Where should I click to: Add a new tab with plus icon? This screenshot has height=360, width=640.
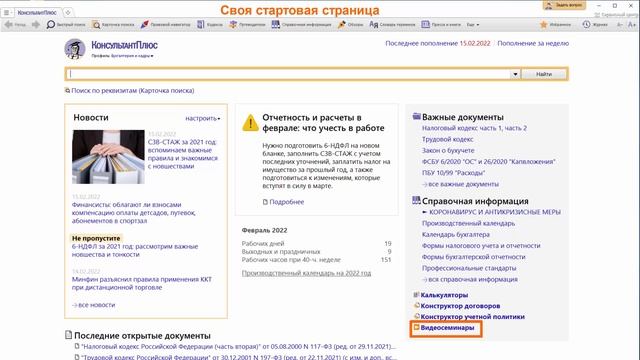tap(68, 12)
